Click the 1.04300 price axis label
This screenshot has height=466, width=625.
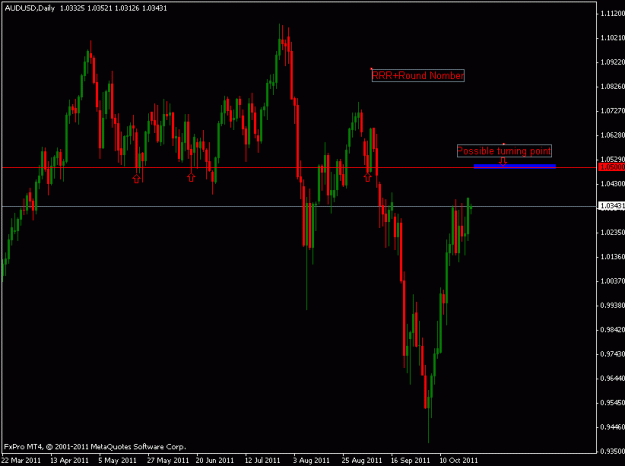coord(612,184)
